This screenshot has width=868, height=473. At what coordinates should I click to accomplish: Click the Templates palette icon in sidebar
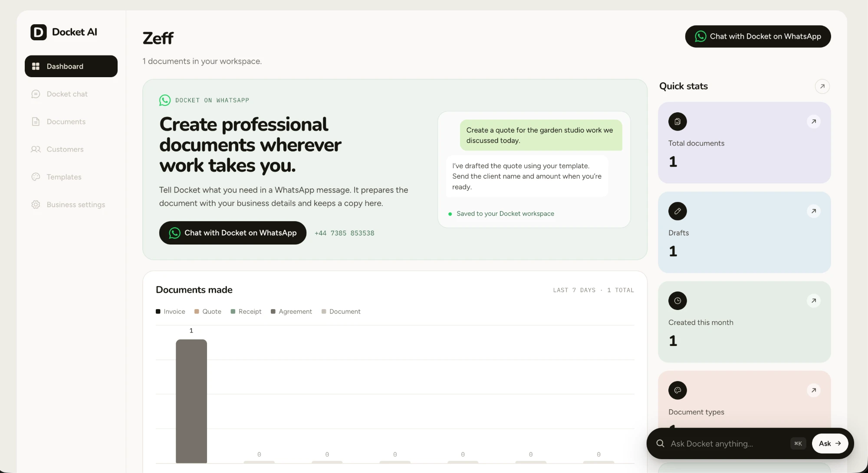[x=36, y=177]
